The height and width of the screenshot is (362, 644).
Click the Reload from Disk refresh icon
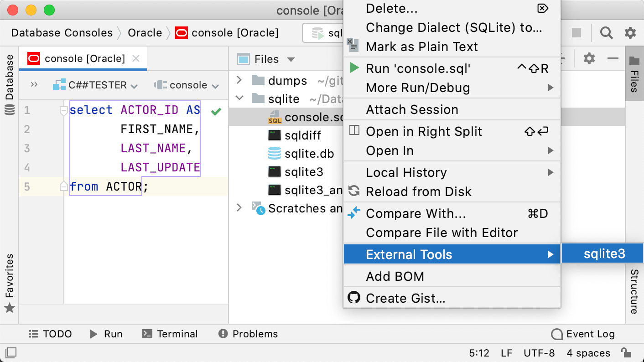[354, 191]
